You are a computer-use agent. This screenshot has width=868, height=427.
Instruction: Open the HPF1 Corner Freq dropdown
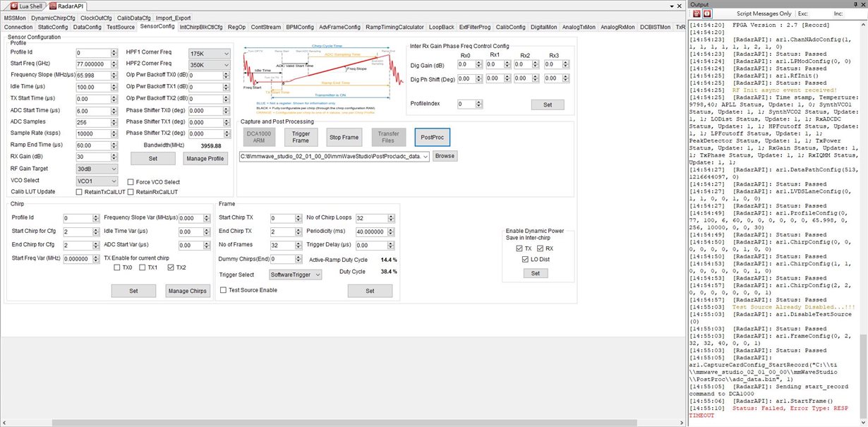click(209, 53)
